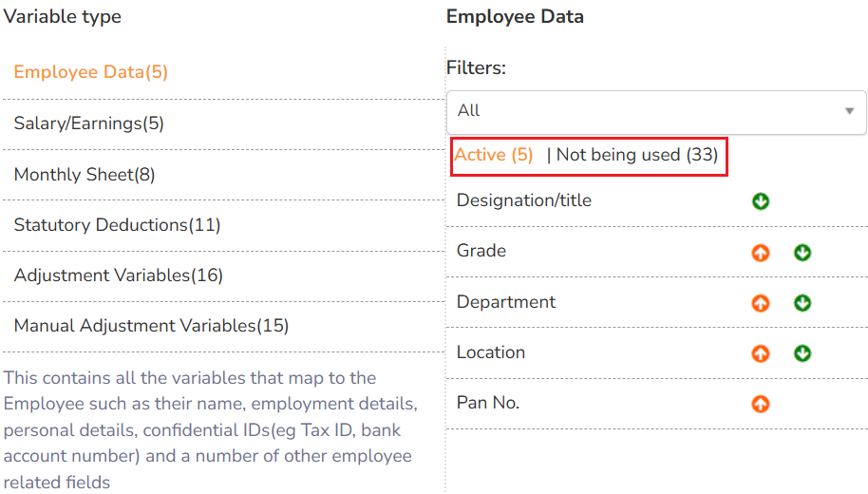This screenshot has width=868, height=494.
Task: Move Location down using green arrow
Action: tap(802, 353)
